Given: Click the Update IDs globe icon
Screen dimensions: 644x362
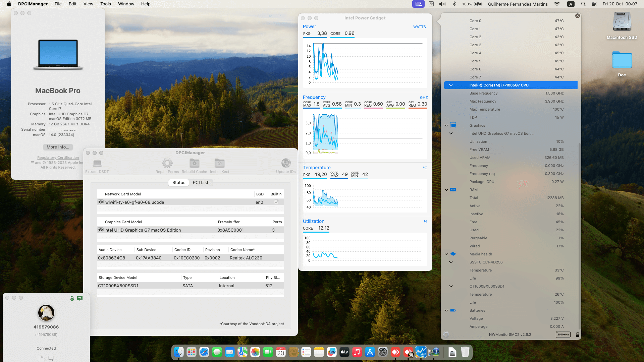Looking at the screenshot, I should coord(286,164).
